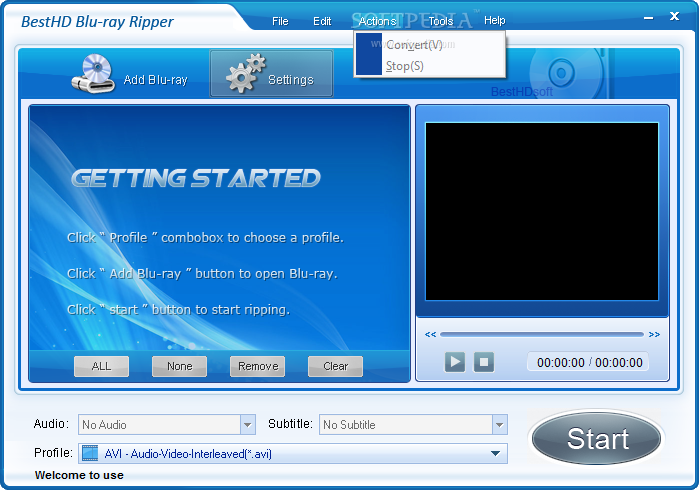Minimize the BestHD Blu-ray Ripper window
The image size is (699, 490).
point(649,18)
